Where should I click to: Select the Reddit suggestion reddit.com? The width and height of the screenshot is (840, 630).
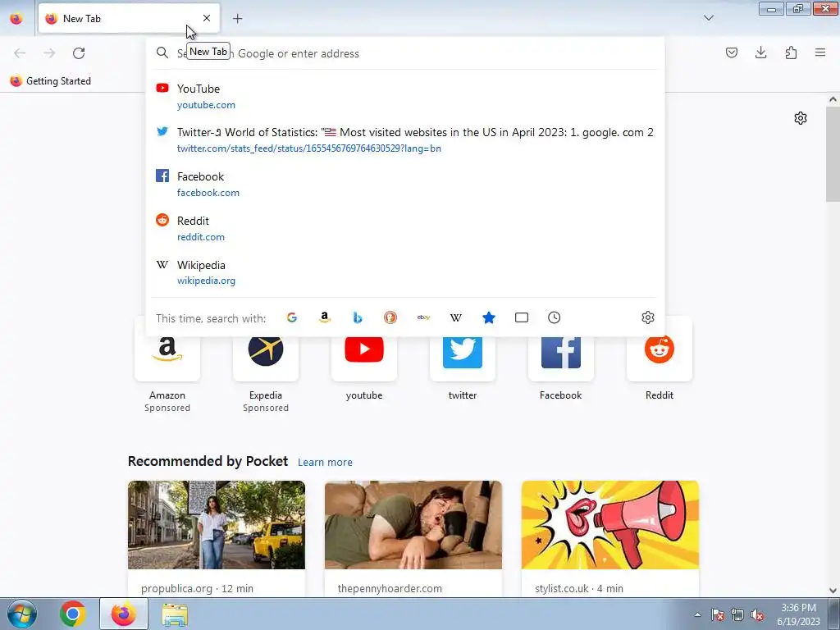[x=405, y=228]
